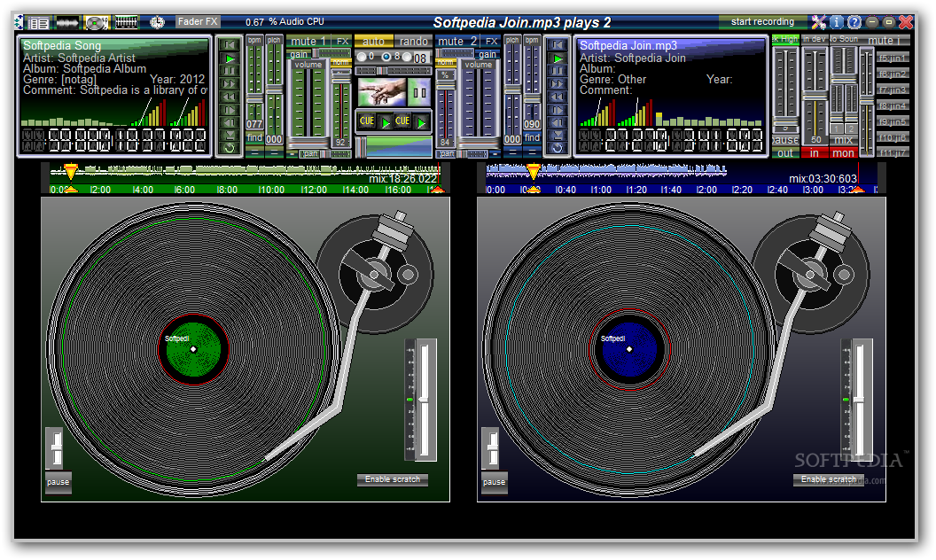Image resolution: width=936 pixels, height=560 pixels.
Task: Click right turntable pitch slider
Action: [x=860, y=400]
